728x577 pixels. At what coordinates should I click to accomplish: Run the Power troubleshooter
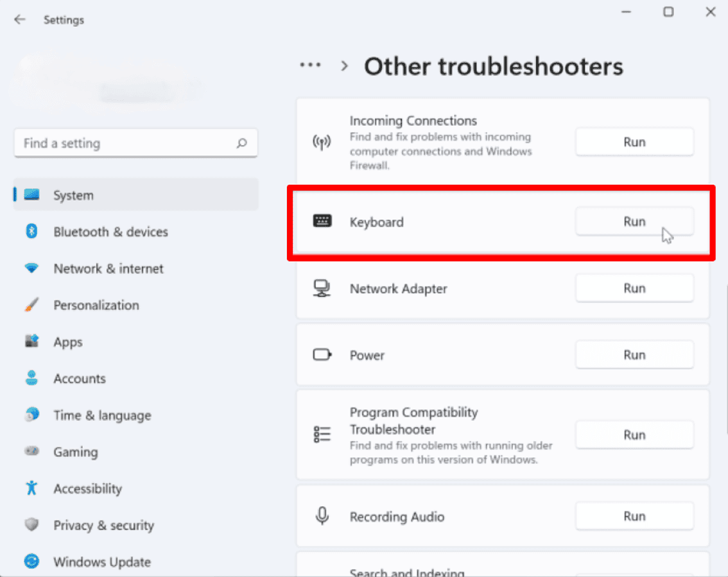[x=634, y=355]
